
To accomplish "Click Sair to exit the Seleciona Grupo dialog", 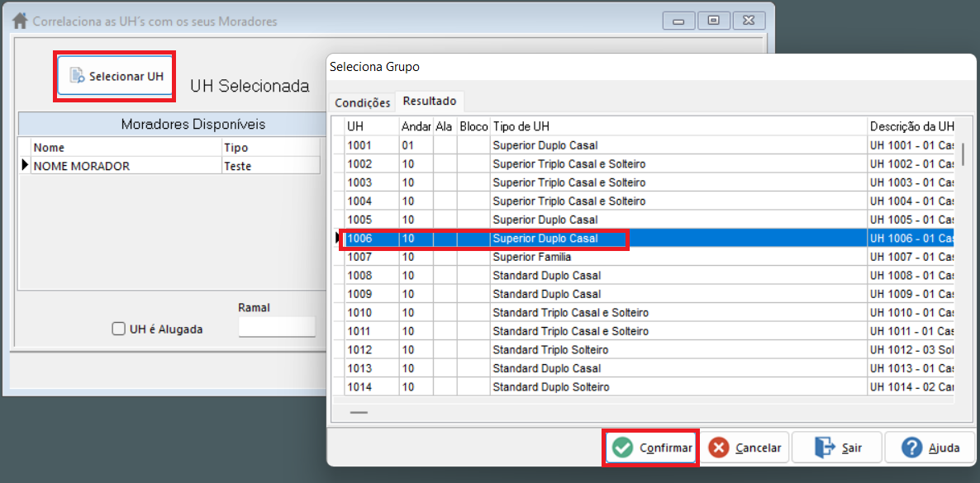I will tap(836, 447).
